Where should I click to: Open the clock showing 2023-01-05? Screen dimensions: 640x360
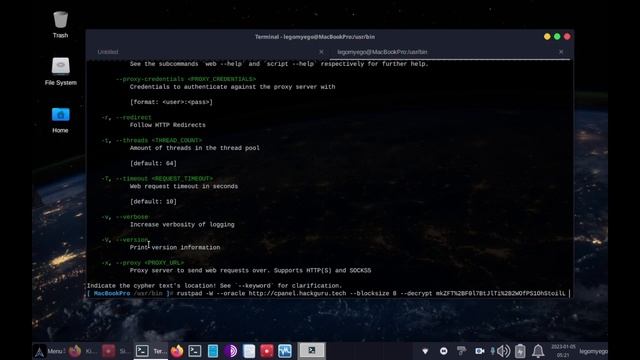tap(563, 351)
